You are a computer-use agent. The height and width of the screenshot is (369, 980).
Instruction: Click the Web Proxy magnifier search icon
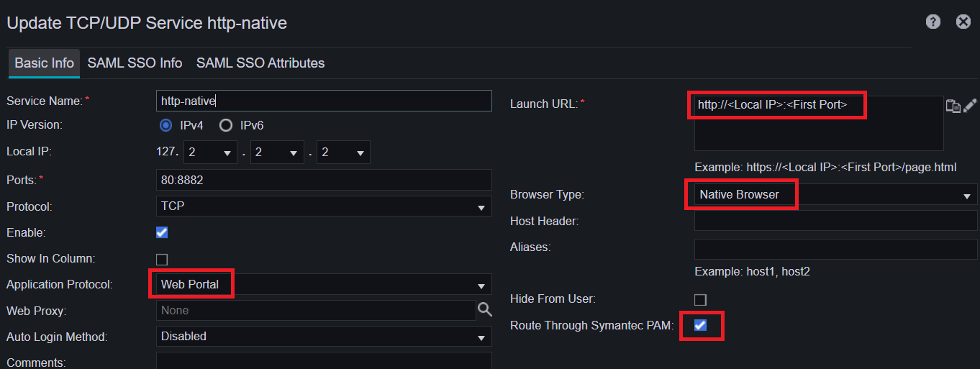click(x=485, y=310)
